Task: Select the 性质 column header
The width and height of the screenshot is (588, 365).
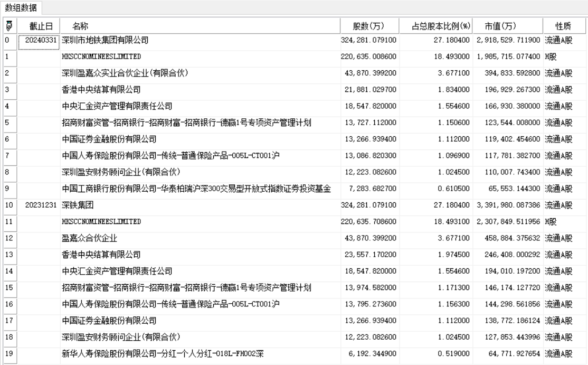Action: pyautogui.click(x=563, y=26)
